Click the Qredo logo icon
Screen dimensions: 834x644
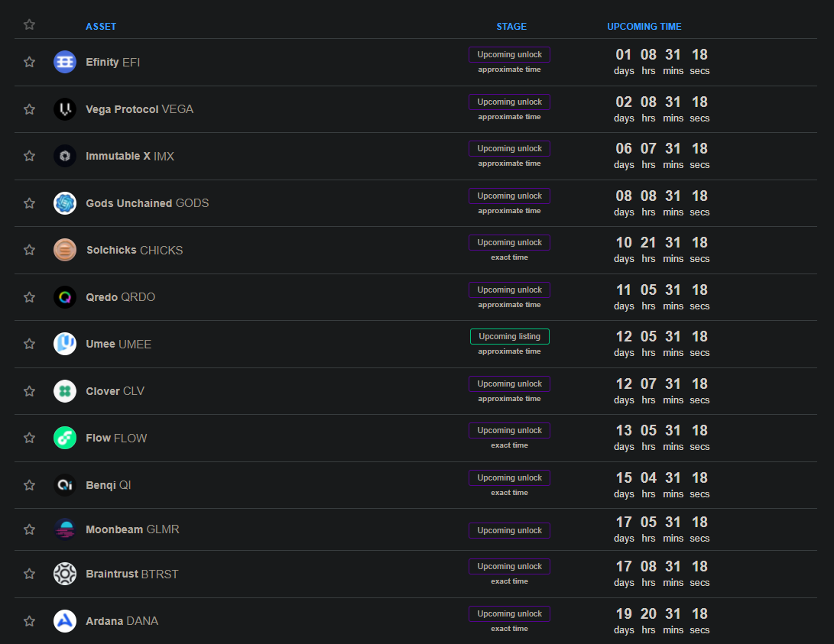pos(65,297)
